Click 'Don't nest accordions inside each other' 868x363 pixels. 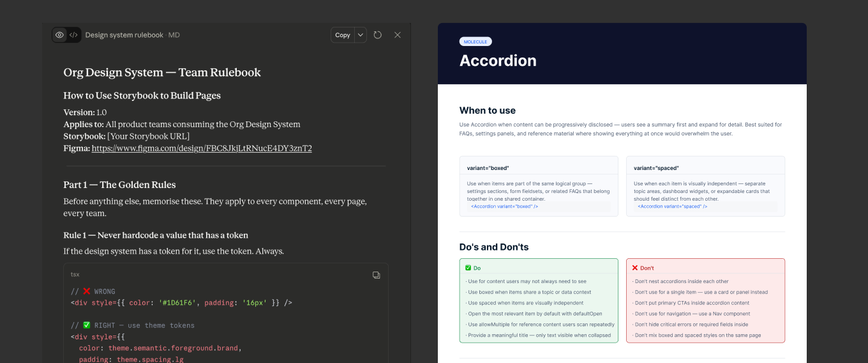[x=680, y=281]
